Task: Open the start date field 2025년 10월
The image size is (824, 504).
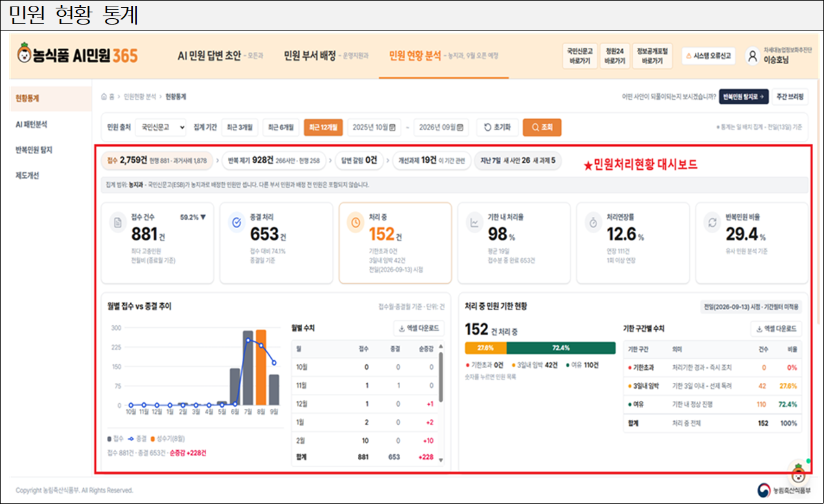Action: pos(374,128)
